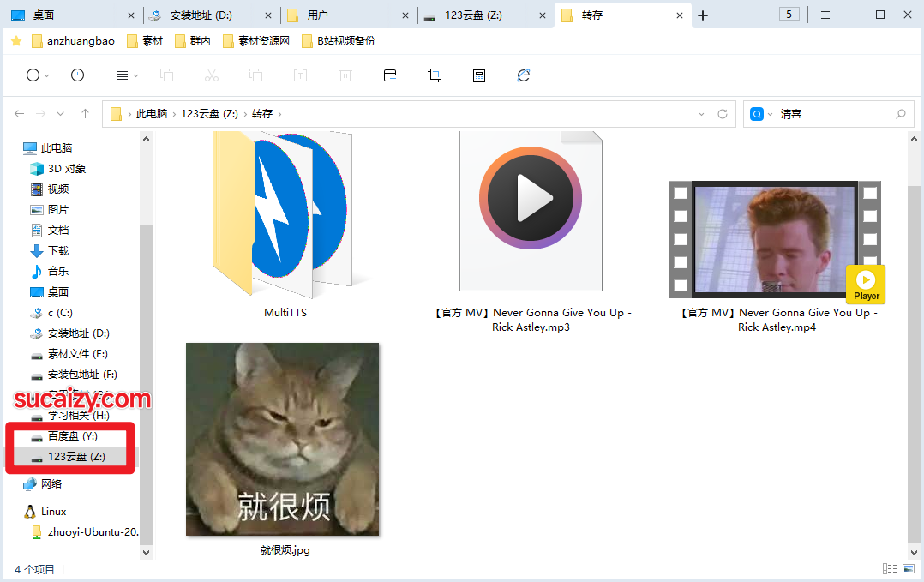Open the new item creation icon
Screen dimensions: 924x582
coord(34,75)
